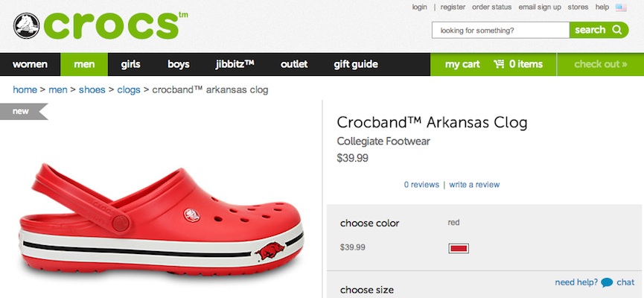Screen dimensions: 644x298
Task: Click the Crocs crocodile logo icon
Action: 26,26
